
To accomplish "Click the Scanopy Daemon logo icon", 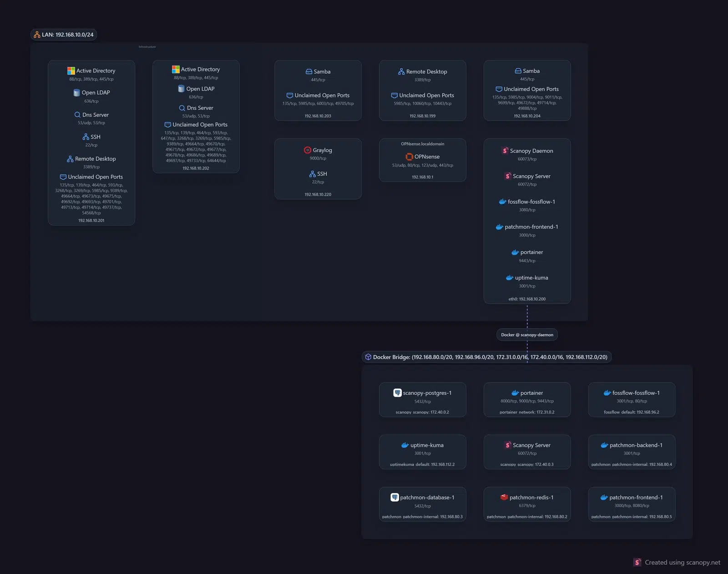I will coord(505,151).
